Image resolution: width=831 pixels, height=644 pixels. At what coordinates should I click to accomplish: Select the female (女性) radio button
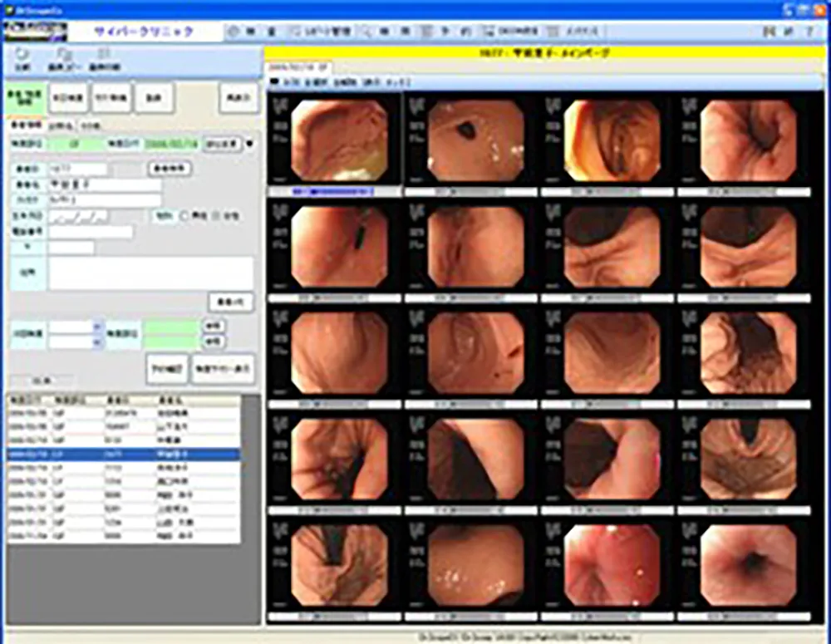click(216, 216)
